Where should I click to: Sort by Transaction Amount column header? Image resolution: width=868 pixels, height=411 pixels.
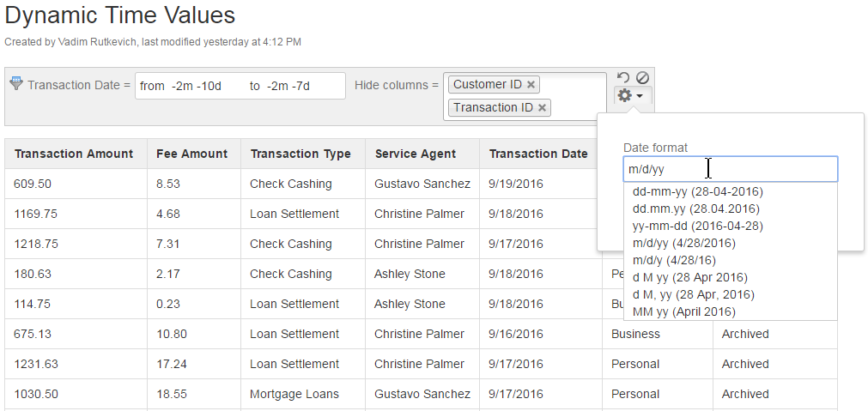tap(74, 154)
